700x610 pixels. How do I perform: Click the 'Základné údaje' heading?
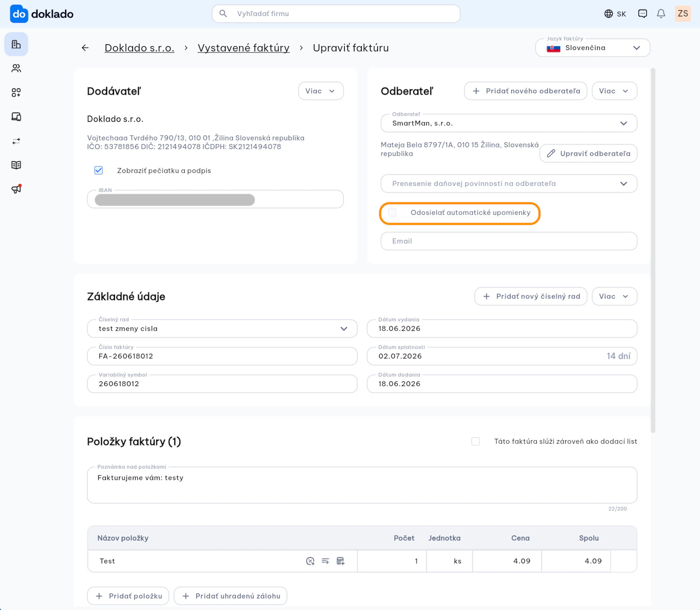[x=126, y=297]
